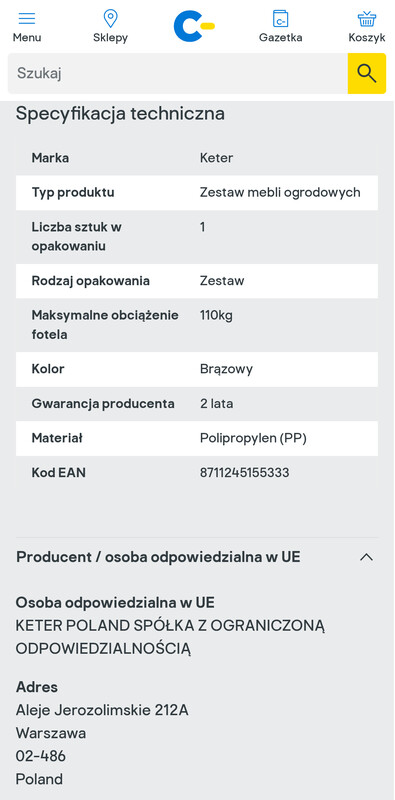
Task: Collapse the section with the chevron-up arrow
Action: coord(366,557)
